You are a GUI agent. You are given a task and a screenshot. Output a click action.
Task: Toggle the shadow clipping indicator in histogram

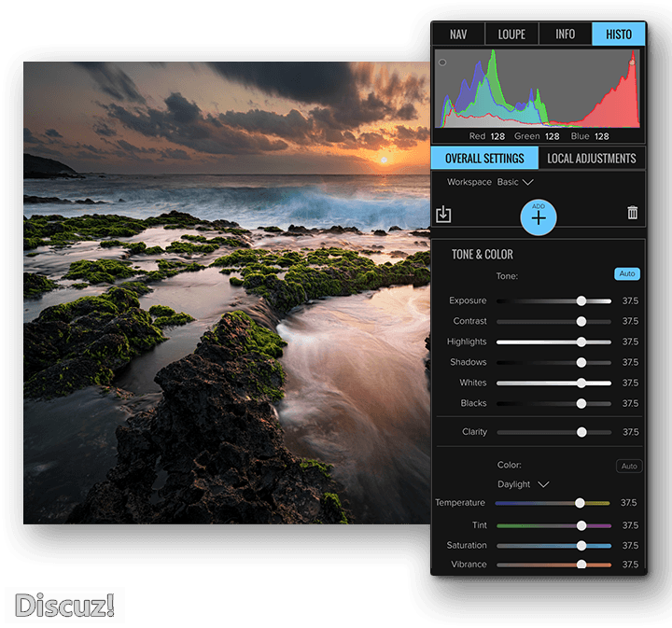[442, 63]
